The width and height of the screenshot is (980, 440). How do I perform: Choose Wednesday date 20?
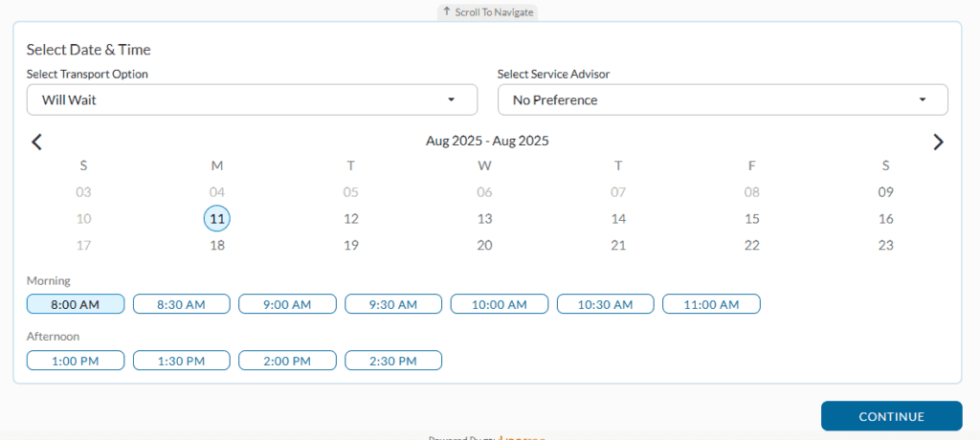pos(485,246)
